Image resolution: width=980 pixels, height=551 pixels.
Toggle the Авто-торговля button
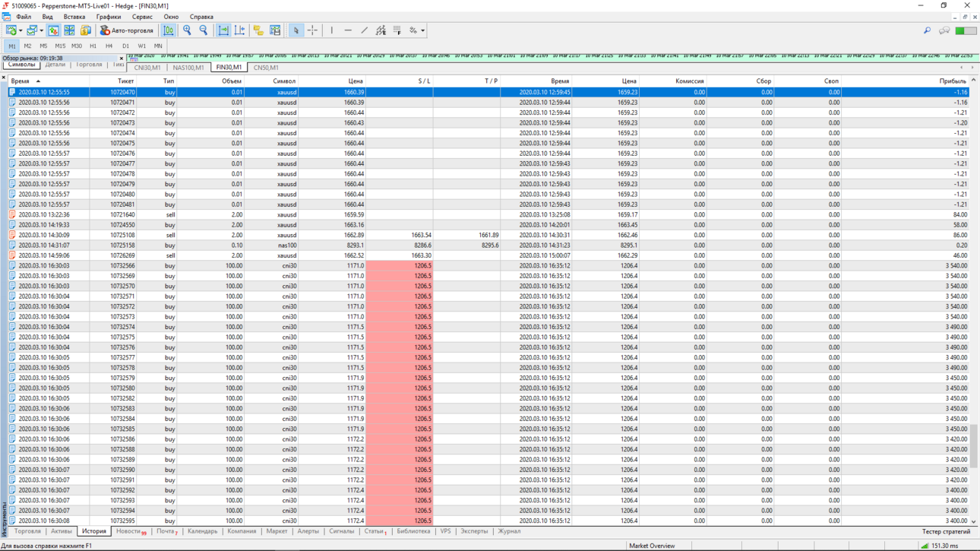point(127,30)
